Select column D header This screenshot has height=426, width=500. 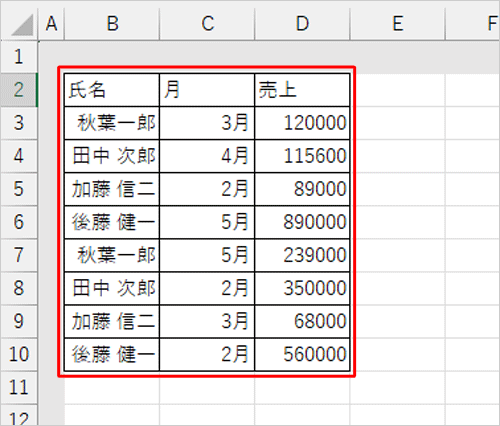(x=302, y=24)
